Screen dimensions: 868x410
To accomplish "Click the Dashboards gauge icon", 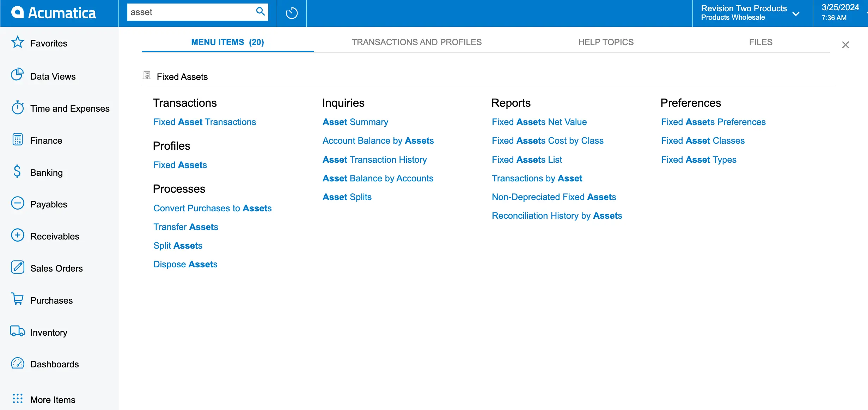I will (x=17, y=363).
